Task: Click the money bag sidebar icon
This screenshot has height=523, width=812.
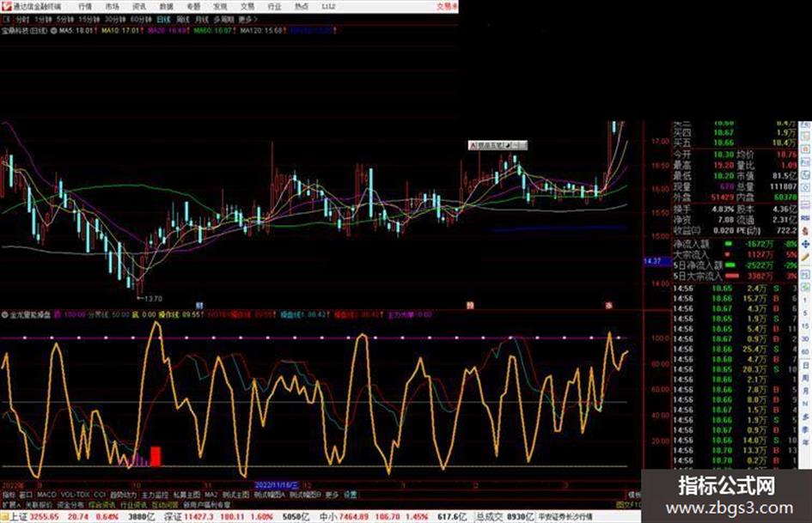Action: 805,231
